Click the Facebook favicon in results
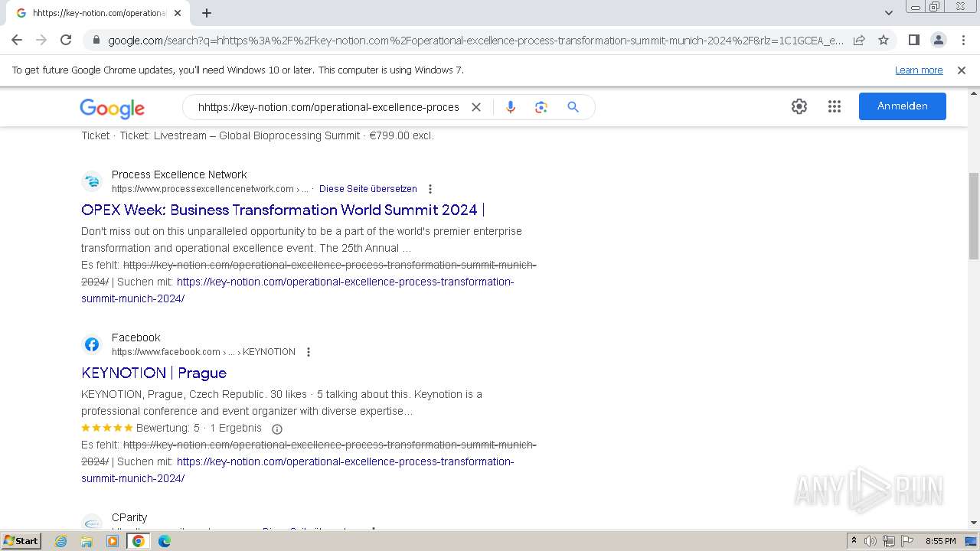Screen dimensions: 980x551 coord(92,344)
